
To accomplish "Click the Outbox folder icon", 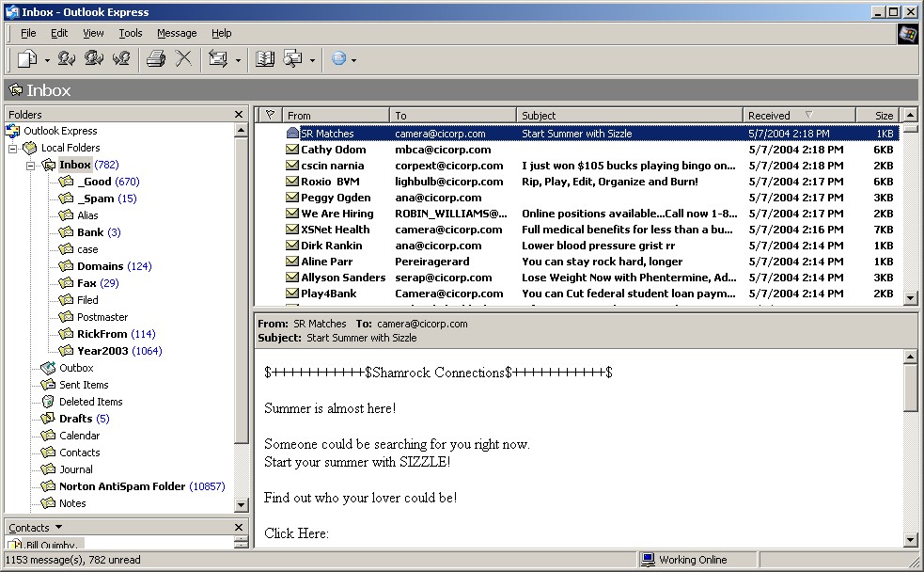I will coord(48,368).
